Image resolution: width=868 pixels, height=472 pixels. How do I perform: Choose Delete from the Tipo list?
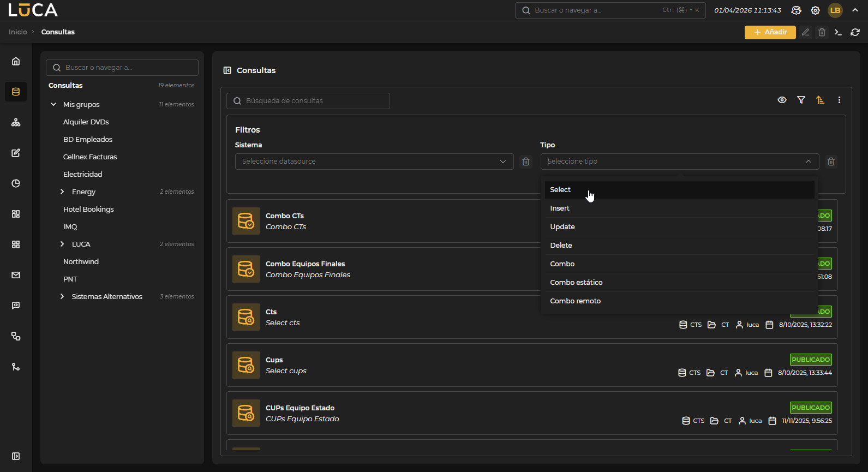click(679, 246)
